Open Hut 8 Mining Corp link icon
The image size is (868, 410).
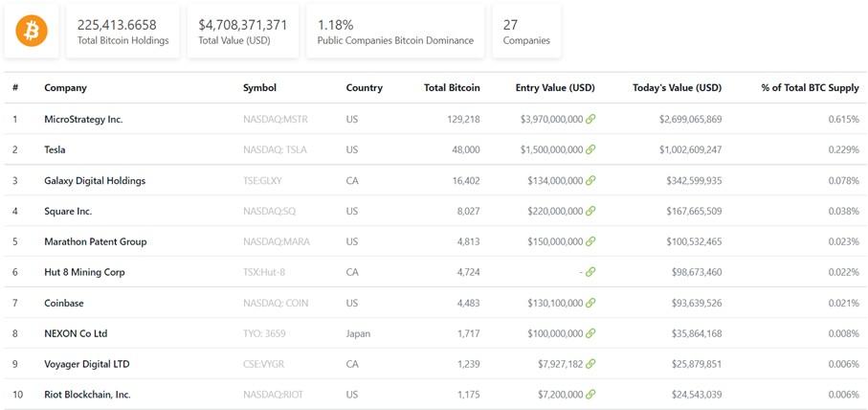click(x=590, y=272)
